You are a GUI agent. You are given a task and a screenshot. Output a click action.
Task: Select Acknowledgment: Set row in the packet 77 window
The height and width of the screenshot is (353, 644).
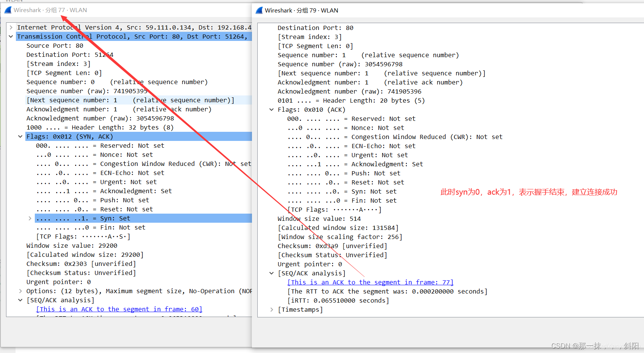104,191
